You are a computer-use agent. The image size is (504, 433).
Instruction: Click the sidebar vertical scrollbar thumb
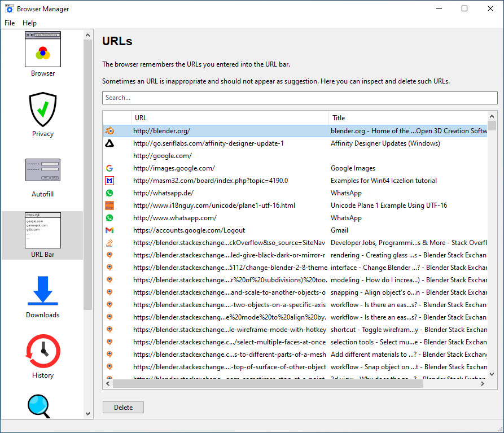(87, 175)
